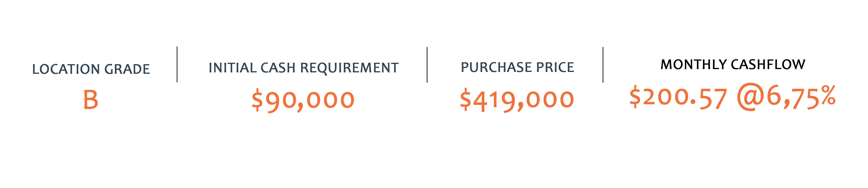Select the $419,000 purchase price value

[517, 100]
